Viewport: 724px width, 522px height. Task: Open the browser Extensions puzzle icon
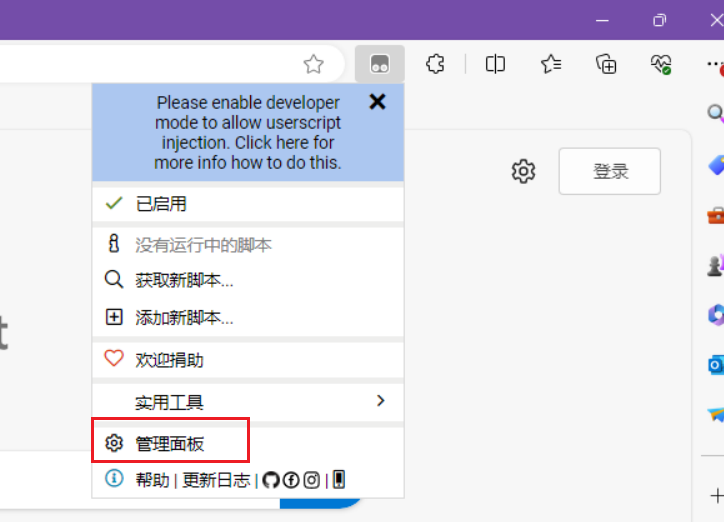pyautogui.click(x=435, y=64)
